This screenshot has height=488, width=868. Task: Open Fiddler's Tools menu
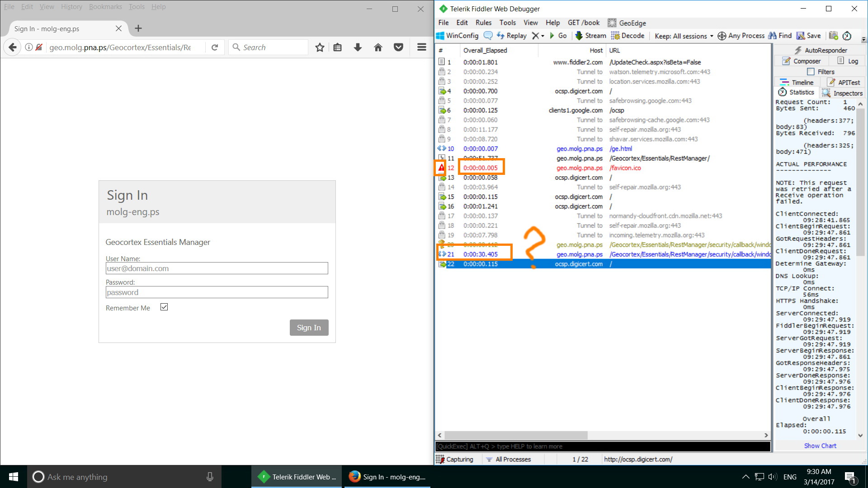tap(507, 23)
